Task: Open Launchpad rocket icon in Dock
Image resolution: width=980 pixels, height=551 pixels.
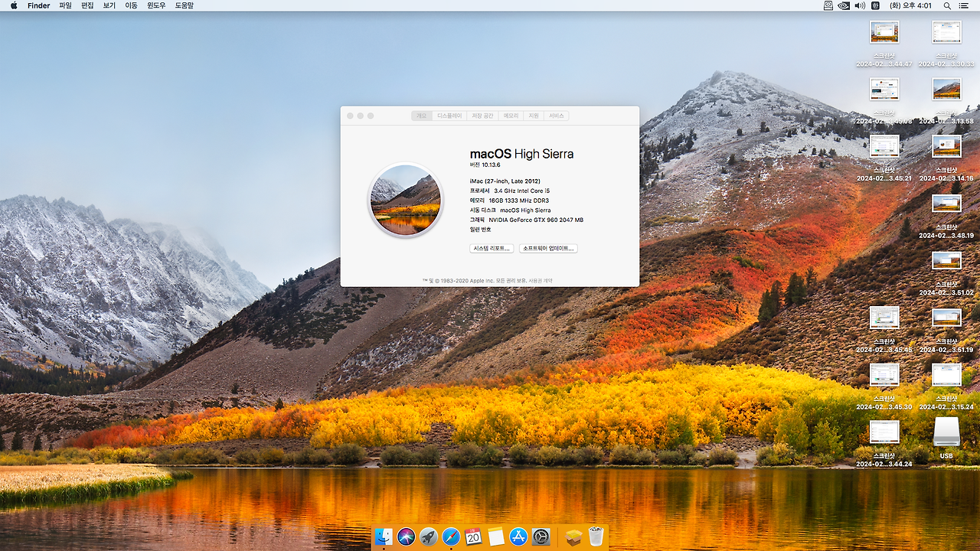Action: [x=429, y=536]
